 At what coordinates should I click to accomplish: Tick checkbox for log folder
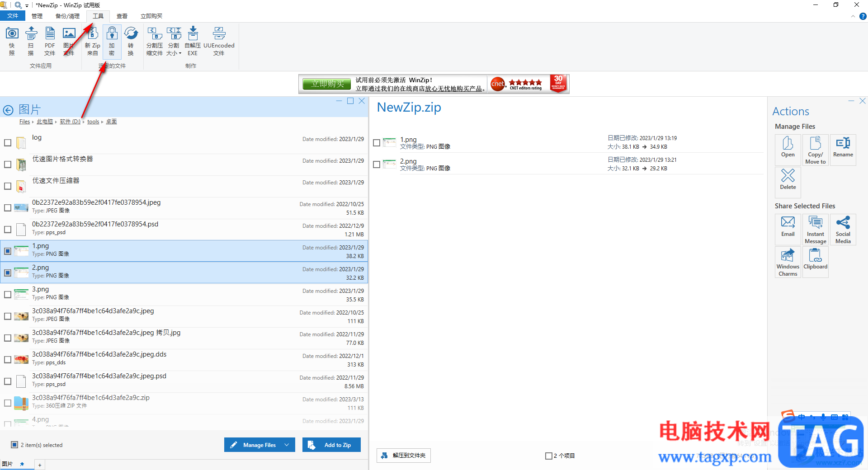(x=8, y=143)
